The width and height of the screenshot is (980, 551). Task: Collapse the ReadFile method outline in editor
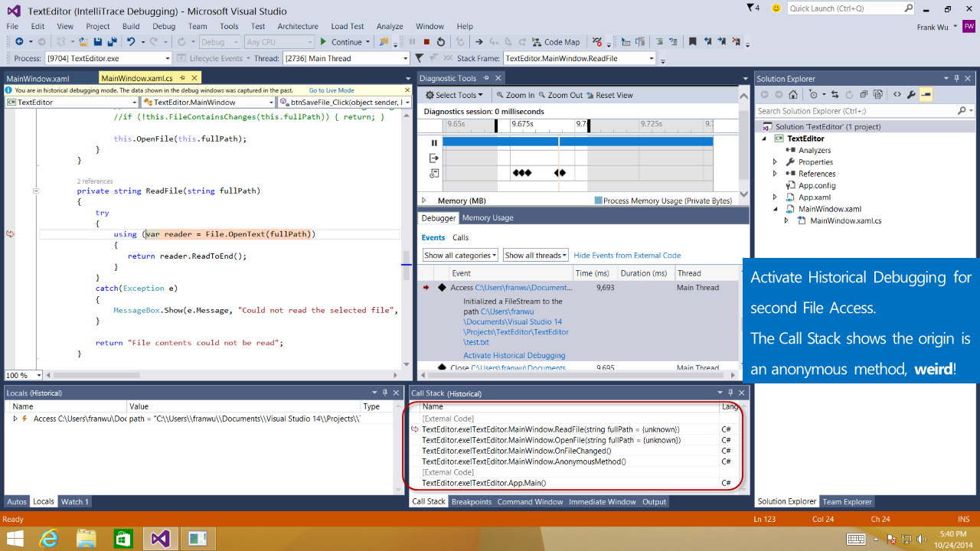[34, 191]
